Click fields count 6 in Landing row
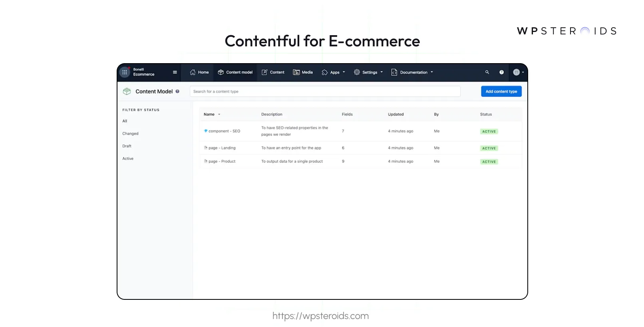The height and width of the screenshot is (327, 644). coord(343,148)
